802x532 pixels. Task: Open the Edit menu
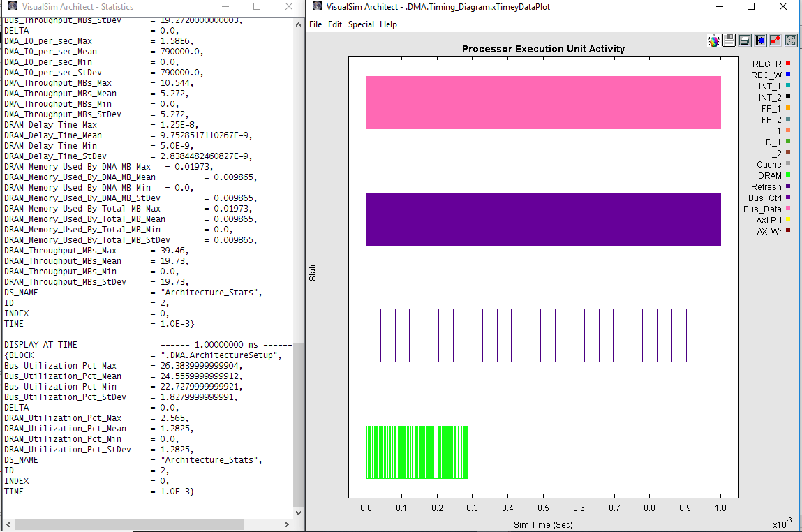click(x=335, y=24)
